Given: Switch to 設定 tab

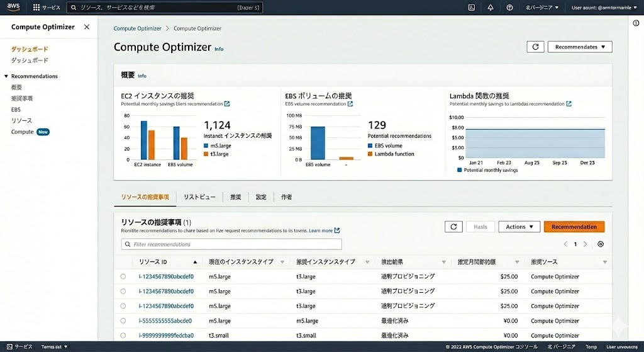Looking at the screenshot, I should coord(261,197).
